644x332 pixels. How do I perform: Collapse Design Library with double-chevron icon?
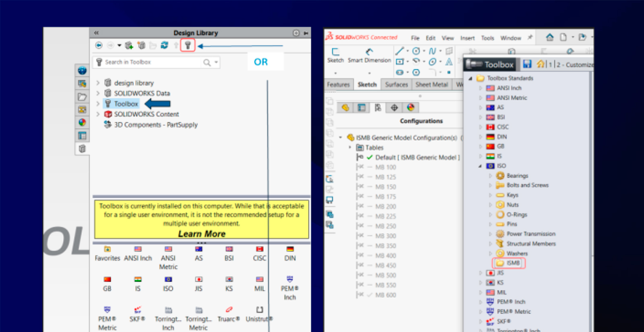(97, 33)
